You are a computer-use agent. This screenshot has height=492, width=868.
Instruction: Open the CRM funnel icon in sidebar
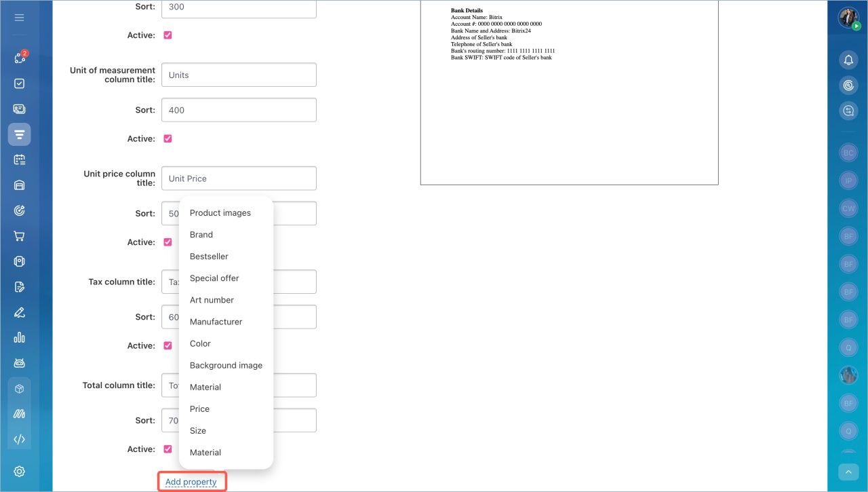19,134
